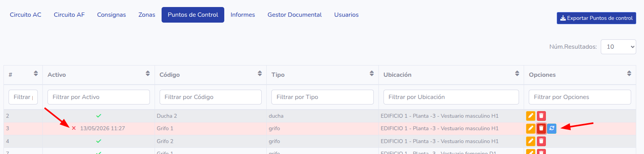Open the Circuito AC link
644x154 pixels.
coord(25,15)
